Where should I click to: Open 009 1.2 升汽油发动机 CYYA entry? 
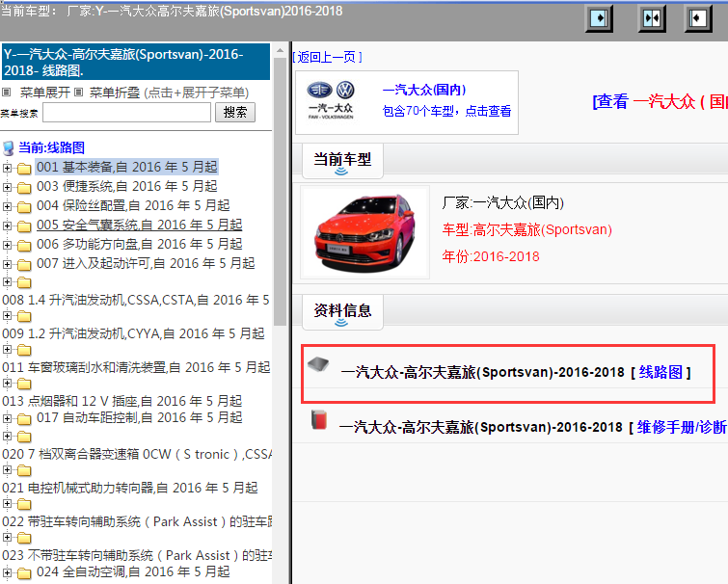pos(133,334)
